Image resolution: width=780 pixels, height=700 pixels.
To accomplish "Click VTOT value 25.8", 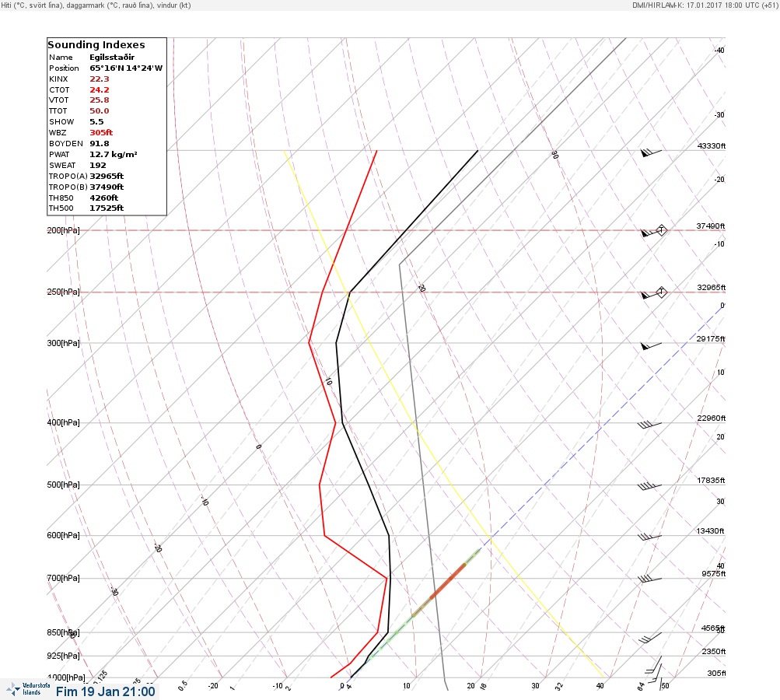I will pyautogui.click(x=100, y=100).
